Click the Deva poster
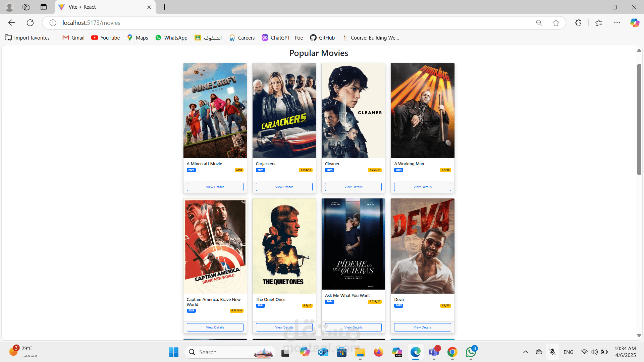644x362 pixels. point(422,246)
